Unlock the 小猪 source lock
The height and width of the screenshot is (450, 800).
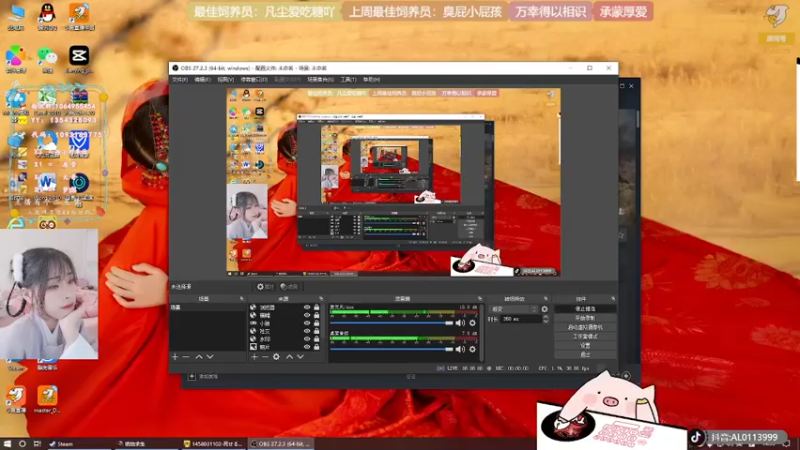316,323
